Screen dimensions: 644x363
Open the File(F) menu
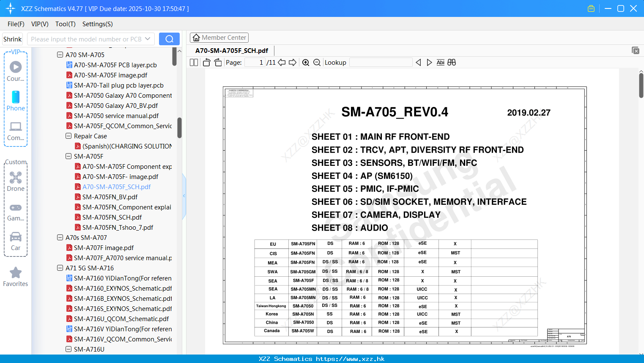16,24
